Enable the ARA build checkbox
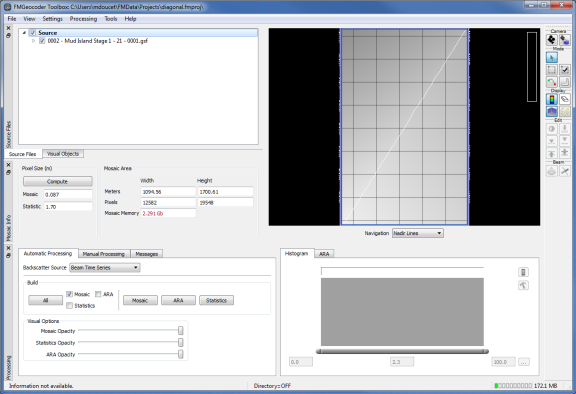Viewport: 576px width, 394px height. 98,294
